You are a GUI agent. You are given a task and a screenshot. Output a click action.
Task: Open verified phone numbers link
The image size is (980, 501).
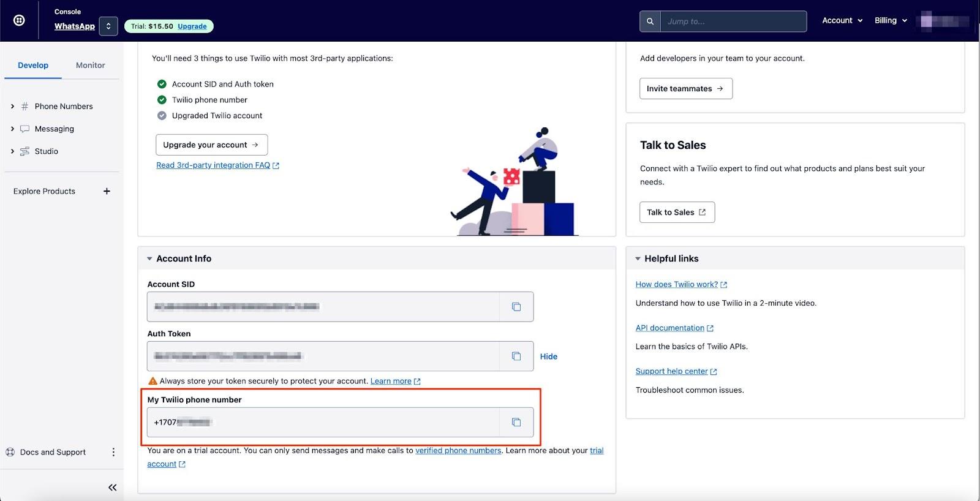pyautogui.click(x=458, y=451)
